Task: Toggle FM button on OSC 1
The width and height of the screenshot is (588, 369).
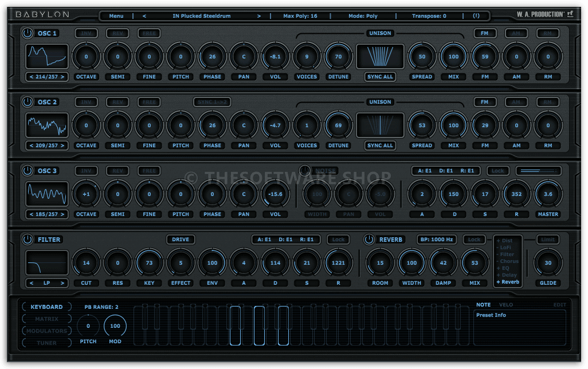Action: (484, 33)
